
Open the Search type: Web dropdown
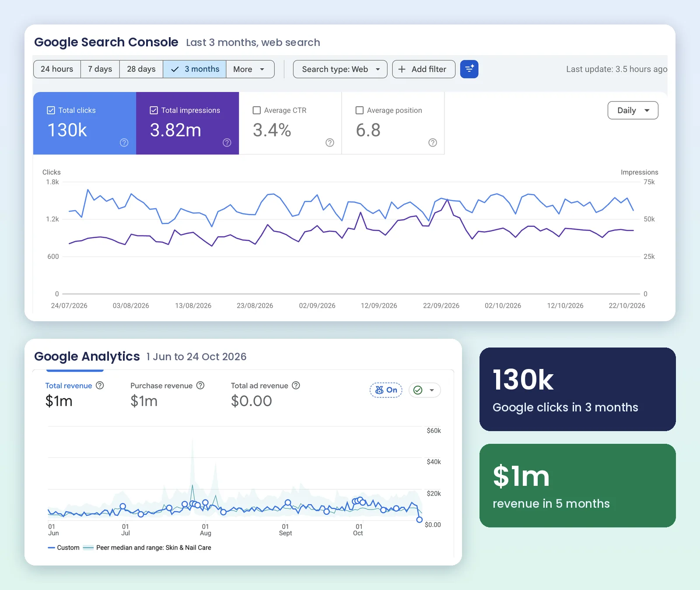point(340,69)
